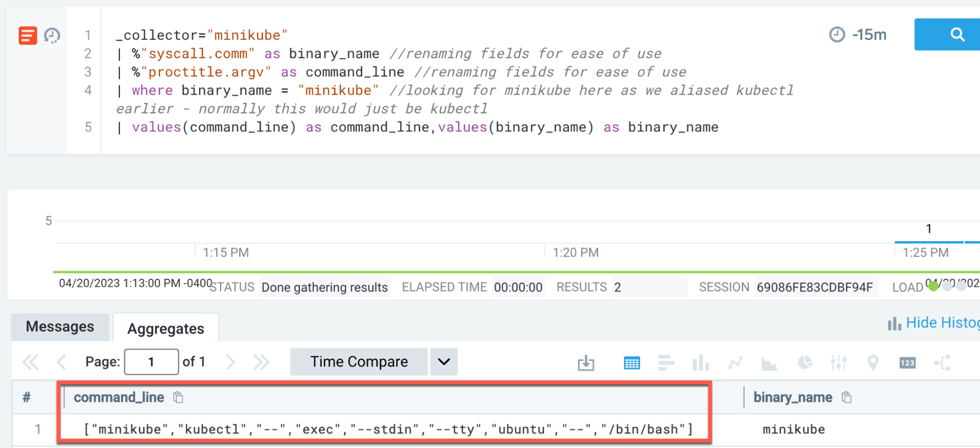Click the command_line cell with kubectl exec

pyautogui.click(x=388, y=430)
